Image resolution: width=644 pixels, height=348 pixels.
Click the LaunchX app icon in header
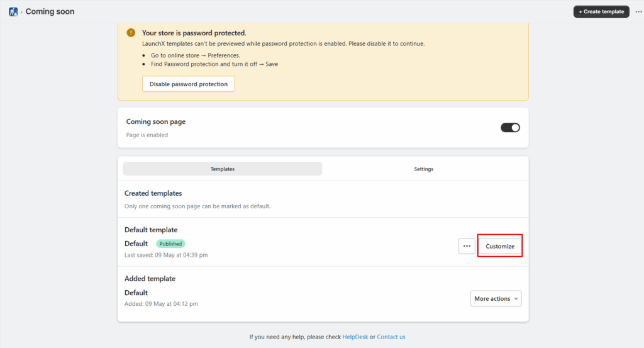[x=13, y=11]
